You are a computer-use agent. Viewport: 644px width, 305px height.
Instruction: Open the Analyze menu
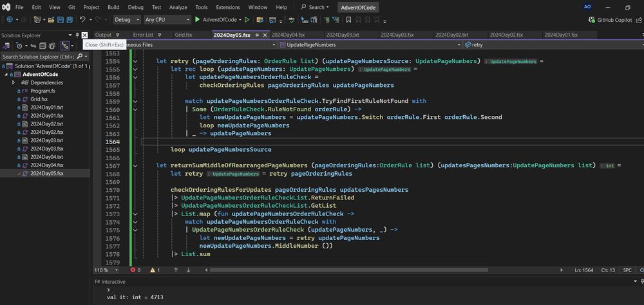178,7
